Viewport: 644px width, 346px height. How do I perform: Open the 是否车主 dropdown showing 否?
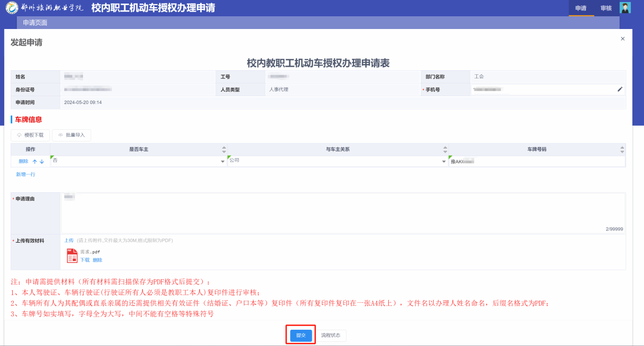pyautogui.click(x=223, y=162)
